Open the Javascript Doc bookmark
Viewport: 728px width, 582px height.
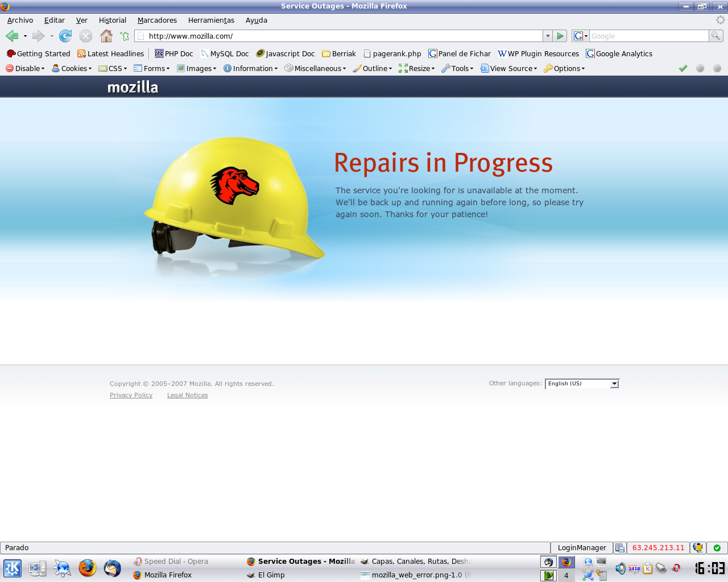(x=286, y=53)
